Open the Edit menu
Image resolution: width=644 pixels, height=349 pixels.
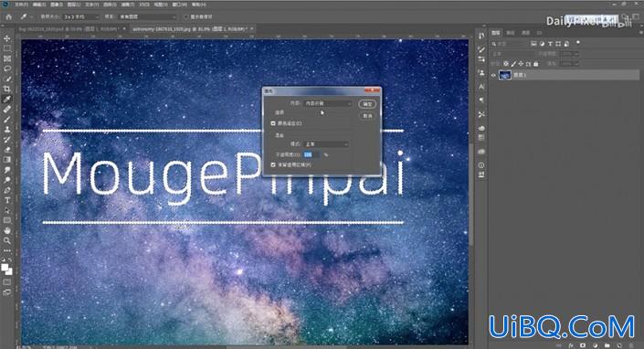pos(39,5)
